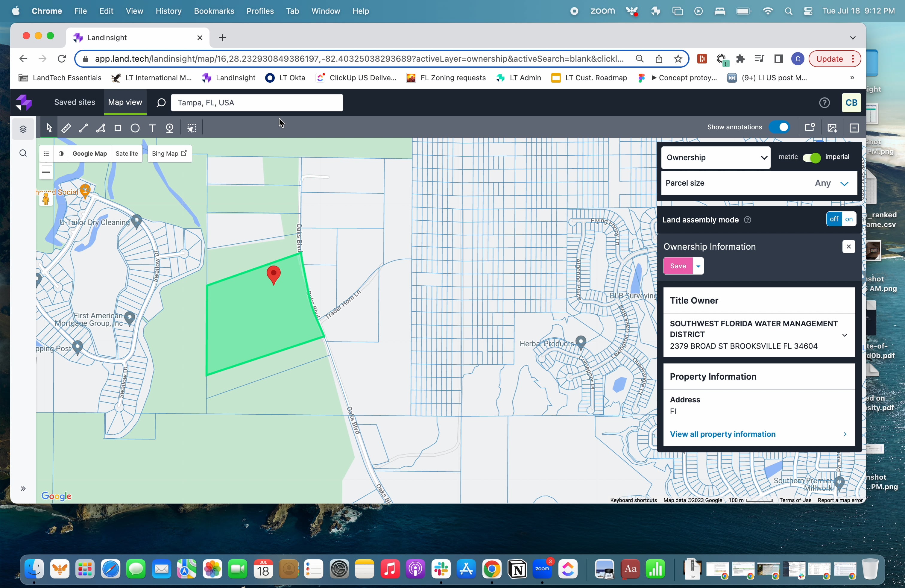
Task: Open the Ownership layer dropdown
Action: point(716,157)
